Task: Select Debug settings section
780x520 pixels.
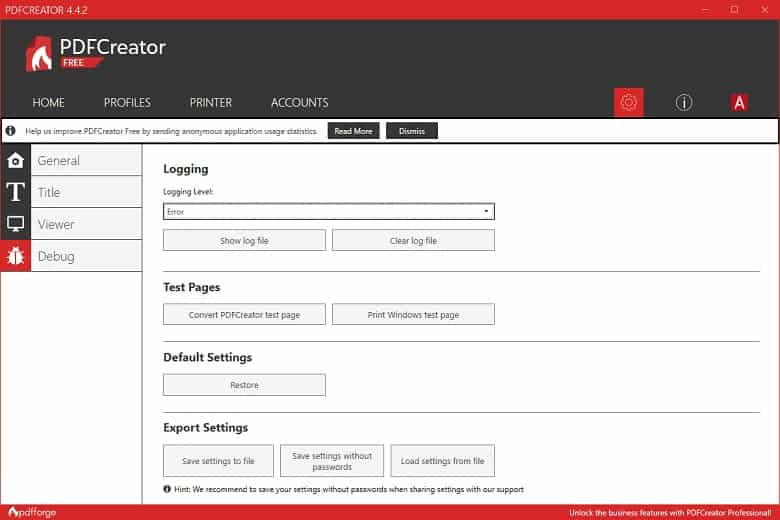Action: click(x=87, y=256)
